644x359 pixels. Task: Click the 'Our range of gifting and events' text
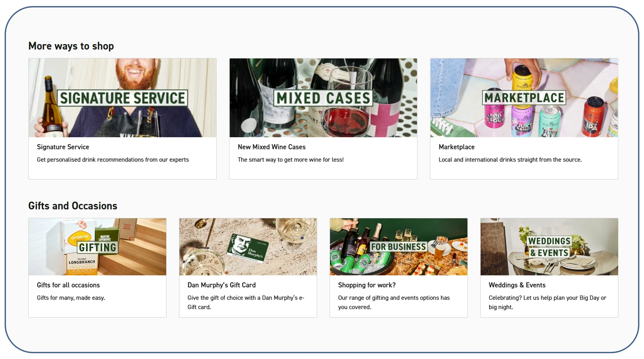pyautogui.click(x=394, y=303)
